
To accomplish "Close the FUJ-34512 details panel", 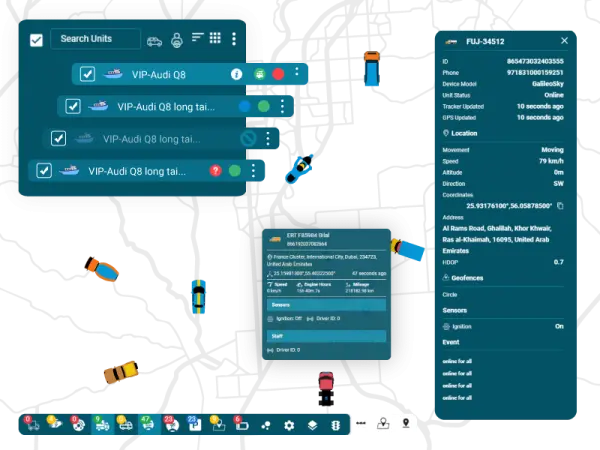I will (564, 41).
